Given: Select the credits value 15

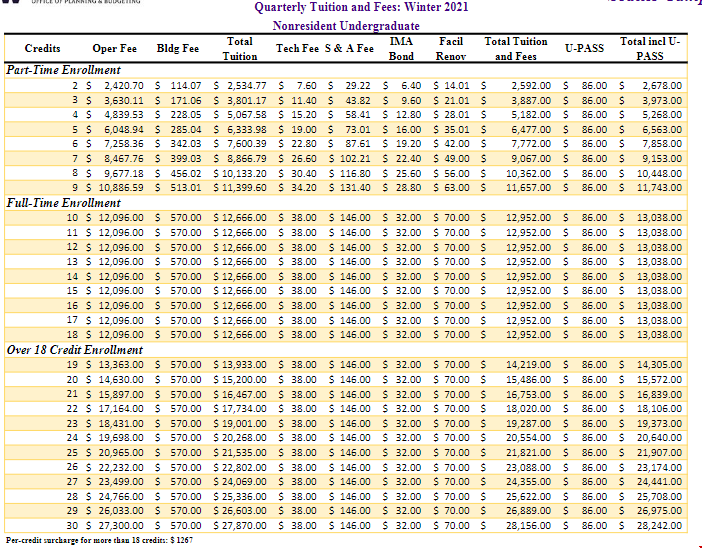Looking at the screenshot, I should click(72, 291).
